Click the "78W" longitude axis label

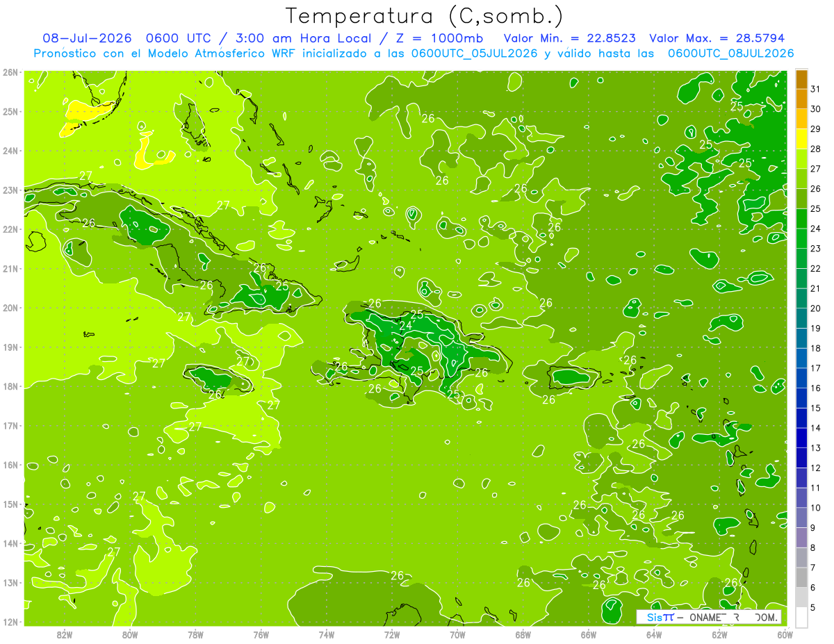tap(195, 634)
